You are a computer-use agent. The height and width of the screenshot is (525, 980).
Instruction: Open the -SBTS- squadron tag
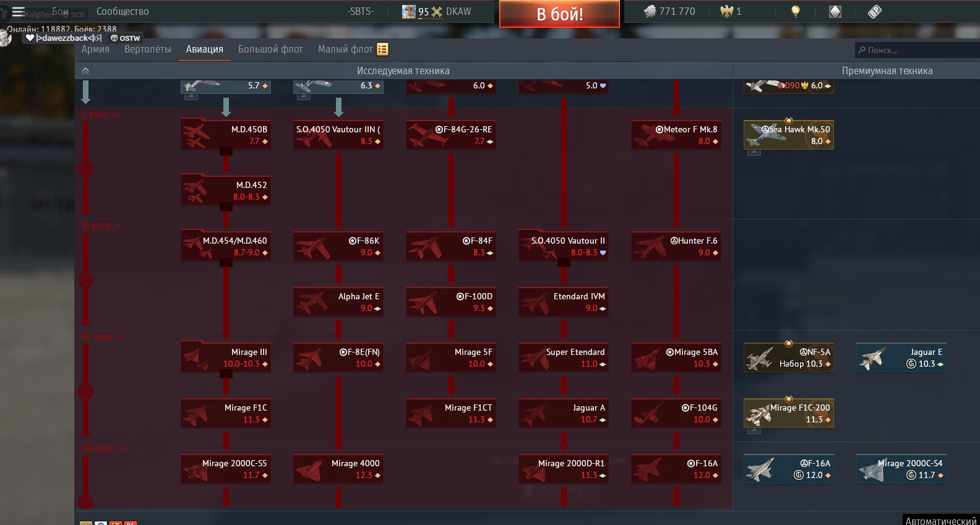coord(361,11)
